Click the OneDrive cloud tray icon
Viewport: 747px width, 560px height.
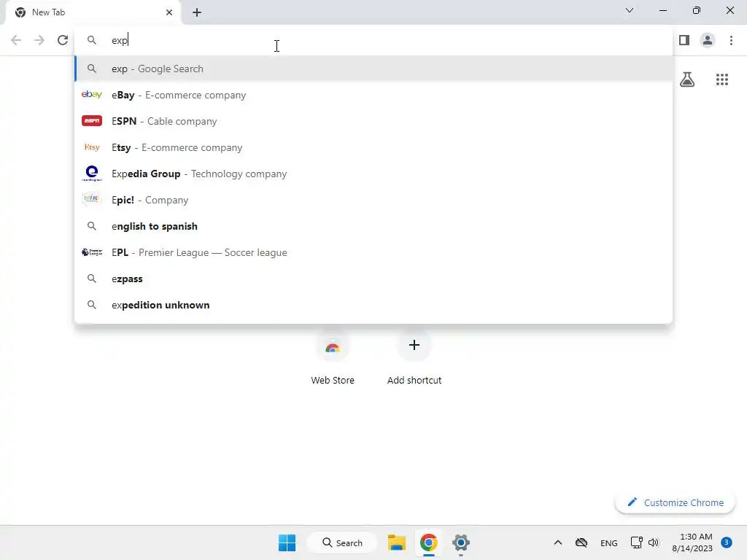581,542
